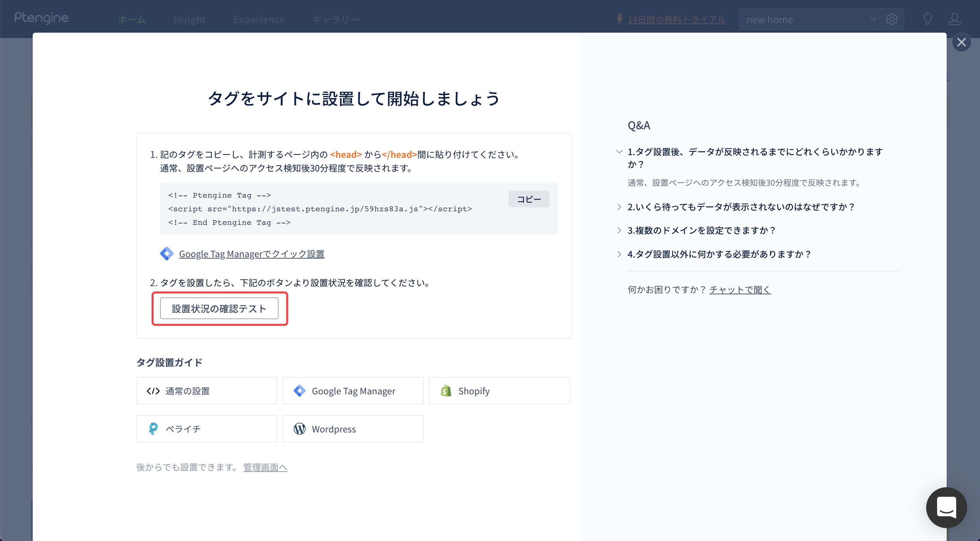This screenshot has width=980, height=541.
Task: Click the タグ設置ガイド heading
Action: (x=169, y=362)
